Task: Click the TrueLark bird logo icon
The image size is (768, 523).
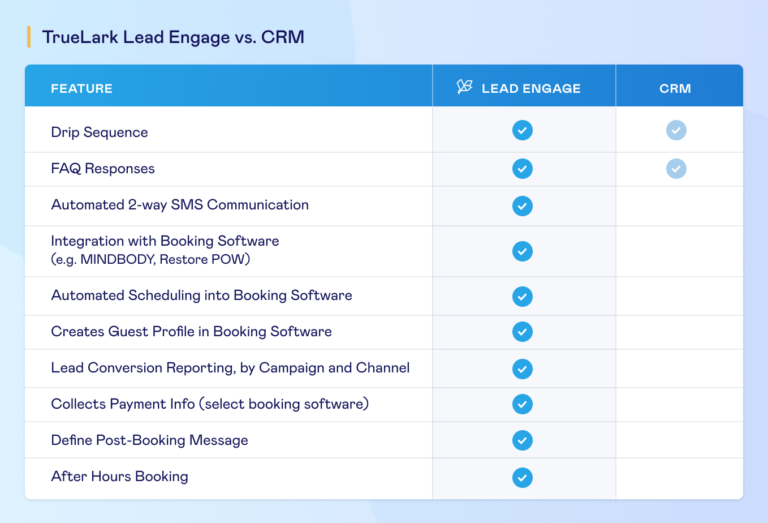Action: pyautogui.click(x=464, y=87)
